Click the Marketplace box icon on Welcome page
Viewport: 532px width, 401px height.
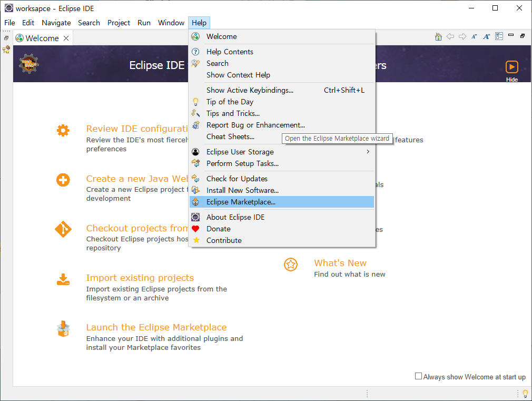click(x=63, y=329)
